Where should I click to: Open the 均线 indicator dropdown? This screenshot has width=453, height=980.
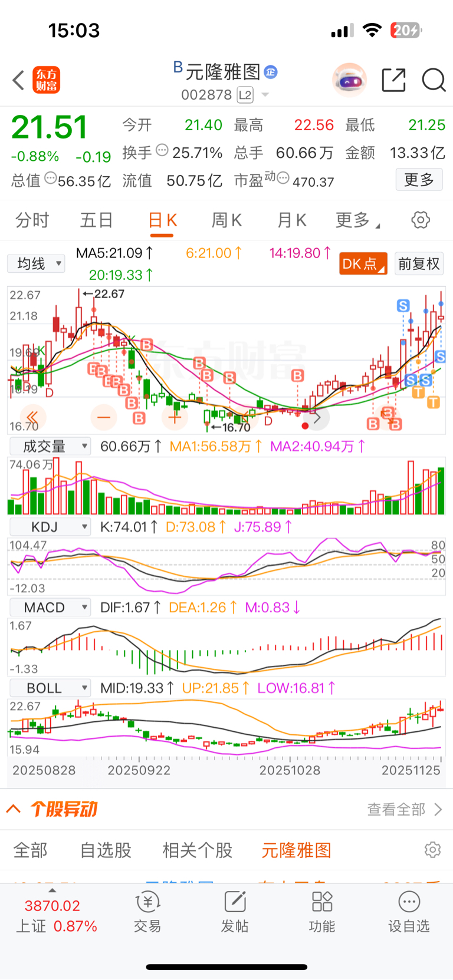tap(36, 263)
